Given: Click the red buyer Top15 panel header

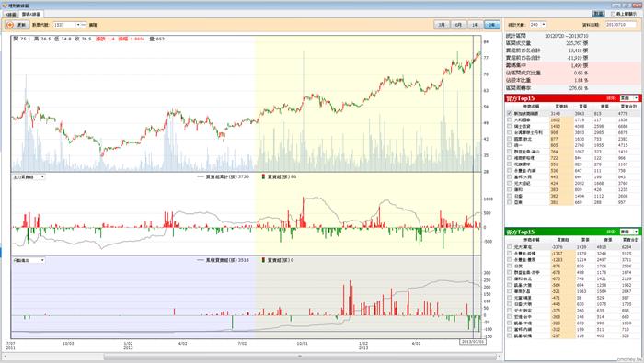Looking at the screenshot, I should click(572, 98).
